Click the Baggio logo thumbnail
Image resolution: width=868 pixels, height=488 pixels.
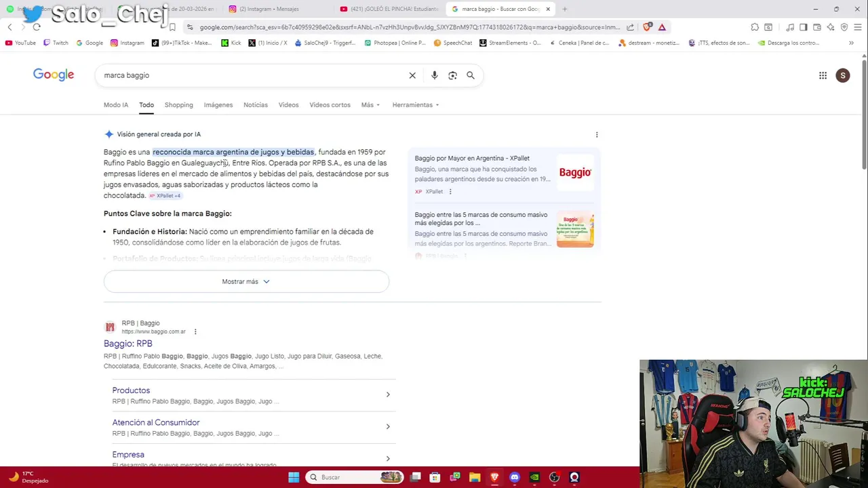click(575, 173)
